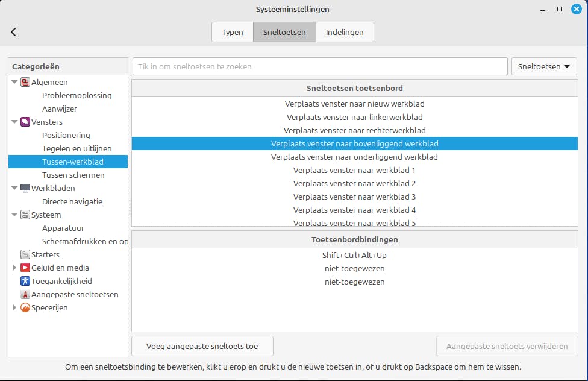Switch to the Indelingen tab
This screenshot has height=381, width=588.
coord(345,33)
